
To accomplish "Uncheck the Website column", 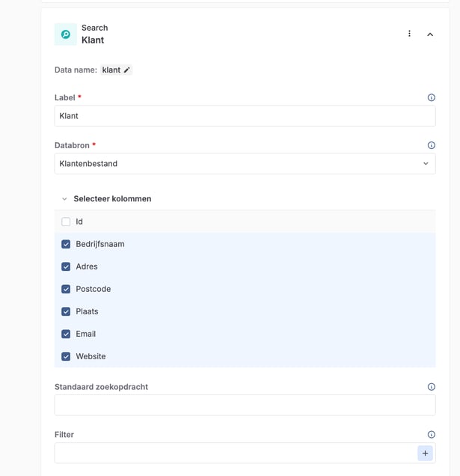I will (x=66, y=356).
